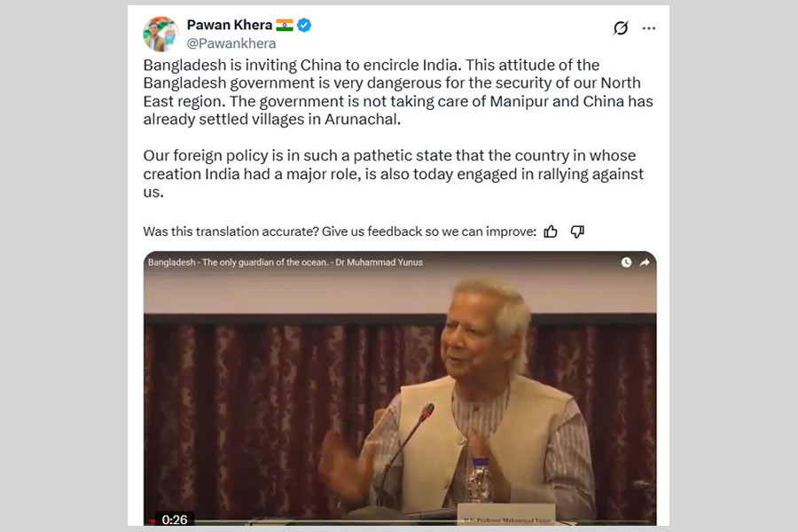Click the Indian flag emoji beside the name

[285, 25]
